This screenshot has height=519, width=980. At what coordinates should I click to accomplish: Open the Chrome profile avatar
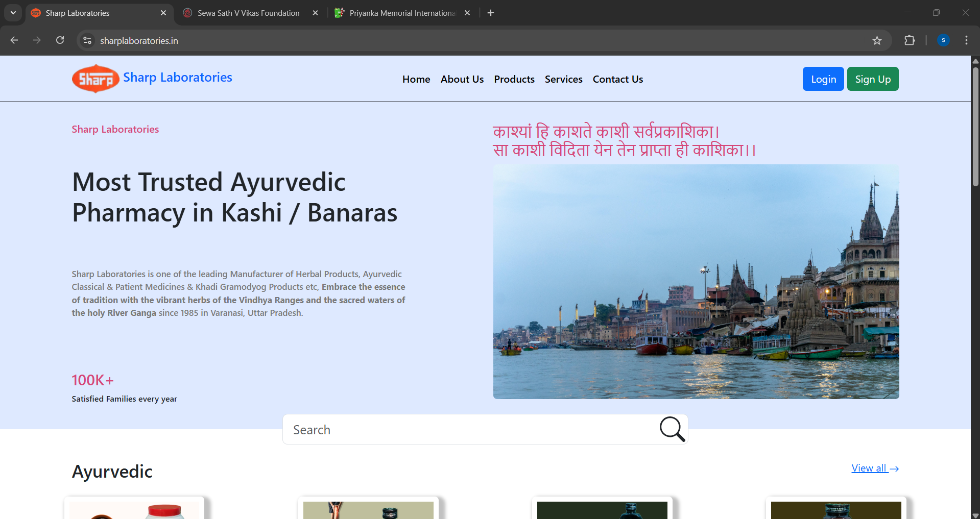[943, 40]
